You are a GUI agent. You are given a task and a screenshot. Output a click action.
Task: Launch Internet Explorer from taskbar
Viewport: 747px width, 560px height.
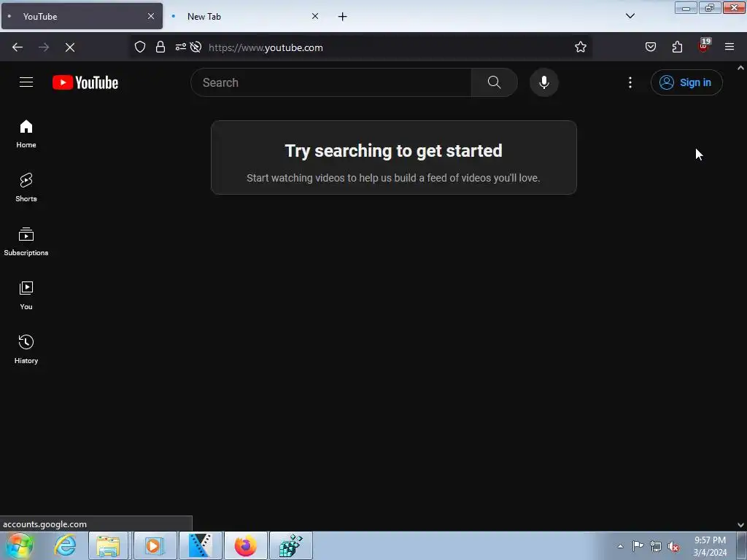(x=65, y=545)
